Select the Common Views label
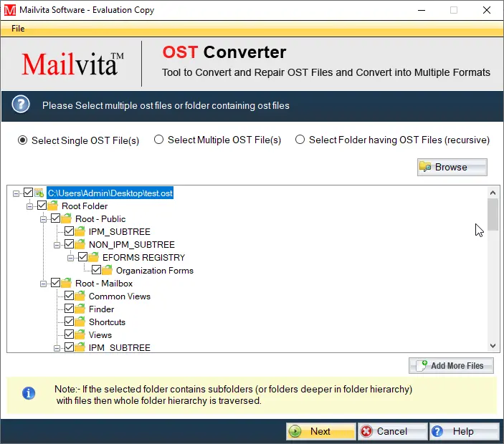The width and height of the screenshot is (504, 444). 120,296
